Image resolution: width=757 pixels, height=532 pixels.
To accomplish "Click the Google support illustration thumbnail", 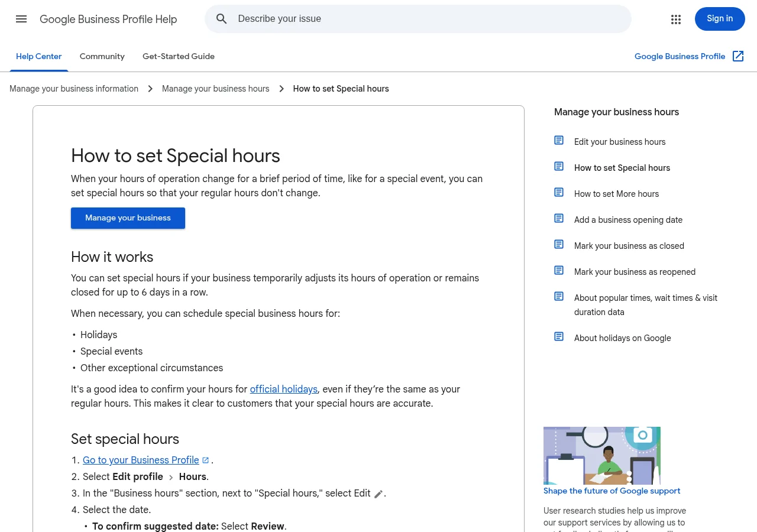I will (602, 456).
